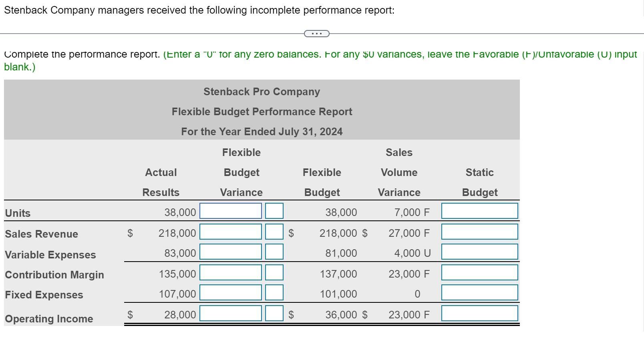Click the Flexible Budget value 101,000
Screen dimensions: 644x340
point(338,294)
